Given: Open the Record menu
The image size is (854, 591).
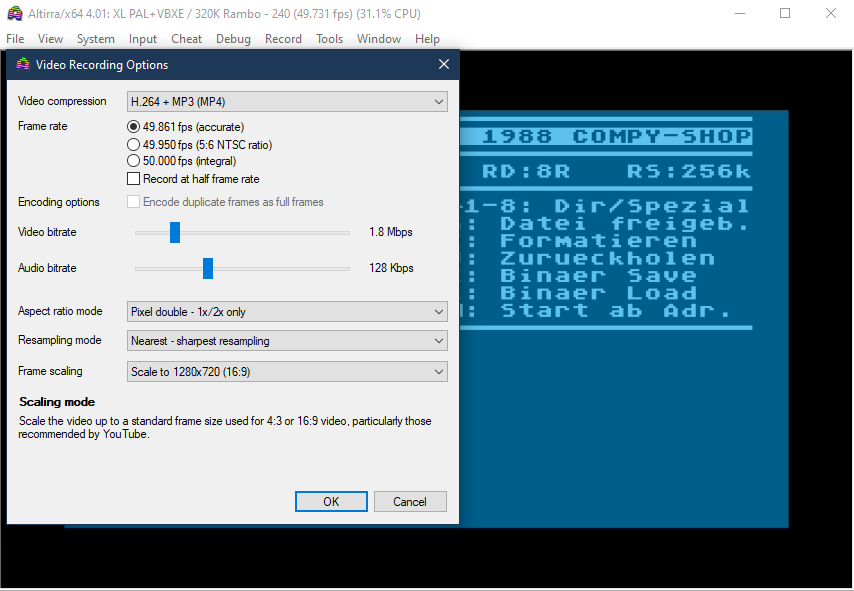Looking at the screenshot, I should (x=283, y=39).
